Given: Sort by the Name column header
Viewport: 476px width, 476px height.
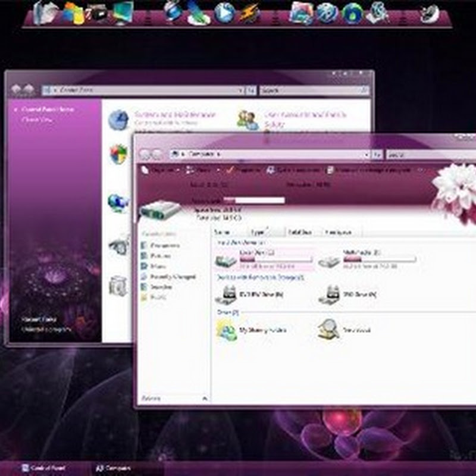Looking at the screenshot, I should (x=223, y=232).
